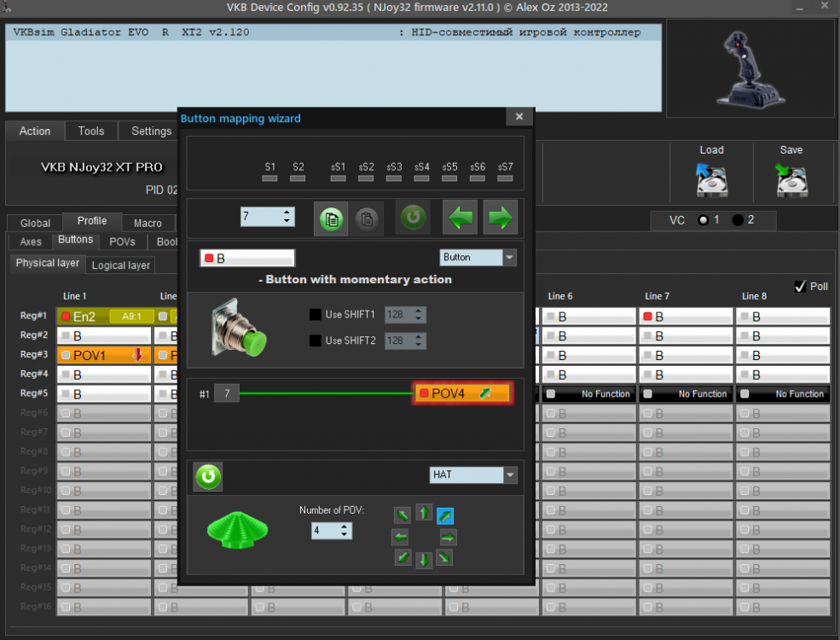Click the Save profile to disk icon

pos(791,180)
